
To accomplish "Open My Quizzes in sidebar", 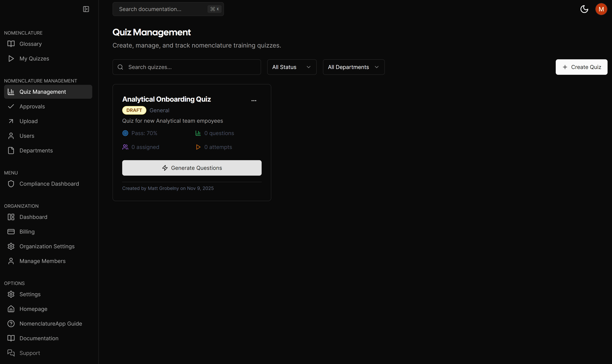I will click(x=34, y=59).
